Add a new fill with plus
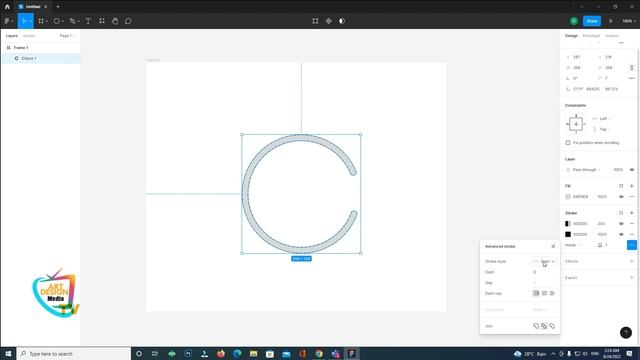Viewport: 640px width, 360px height. [632, 186]
